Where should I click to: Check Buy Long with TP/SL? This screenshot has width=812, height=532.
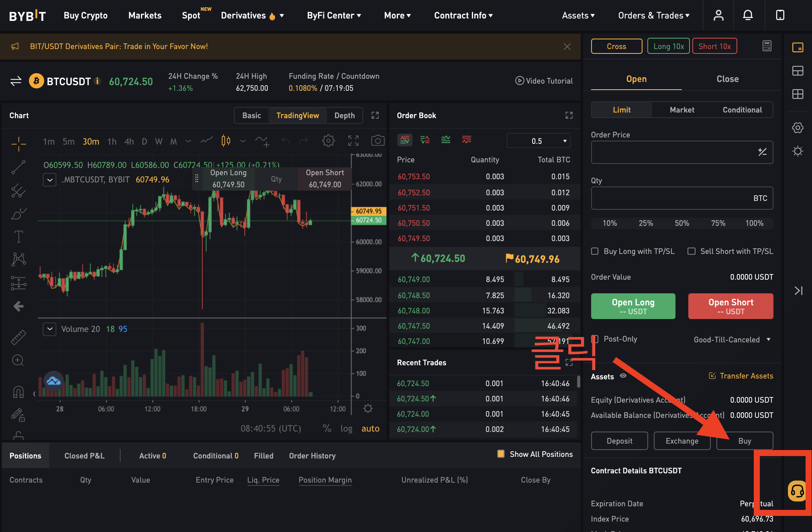[595, 251]
